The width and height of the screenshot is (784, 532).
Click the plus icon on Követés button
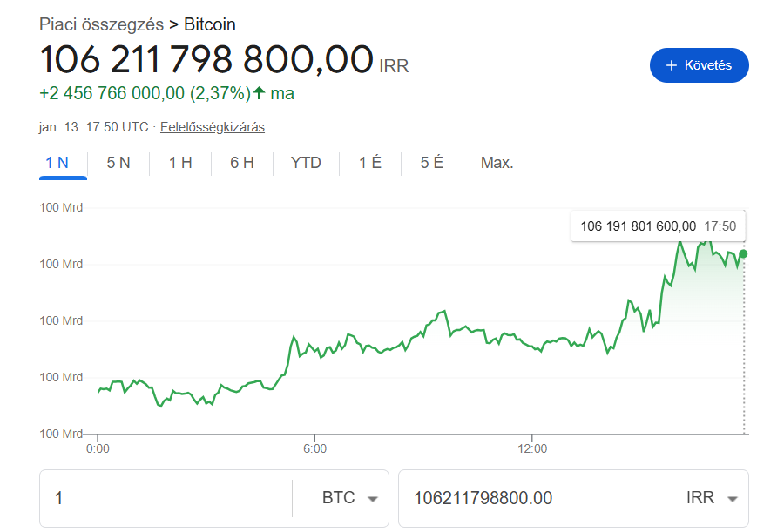click(x=671, y=65)
